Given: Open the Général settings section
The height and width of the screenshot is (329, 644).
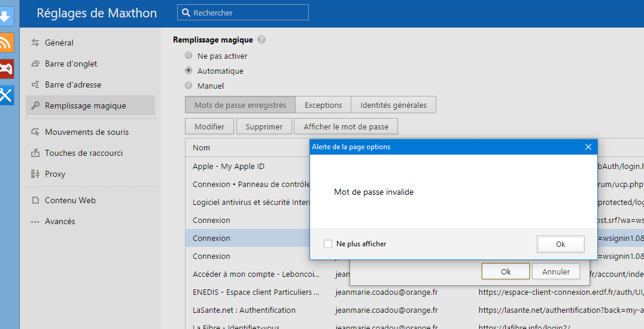Looking at the screenshot, I should point(90,43).
